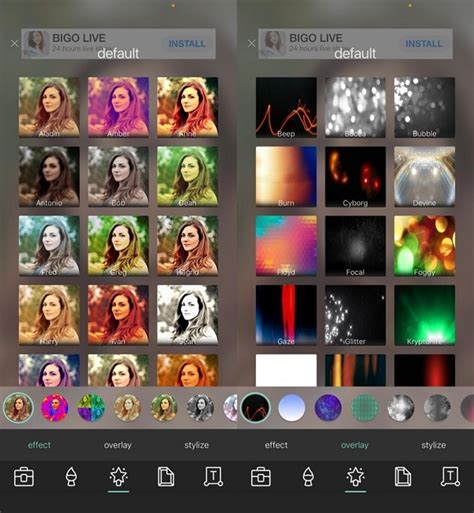Apply the Dean effect
The width and height of the screenshot is (474, 513).
pyautogui.click(x=187, y=177)
